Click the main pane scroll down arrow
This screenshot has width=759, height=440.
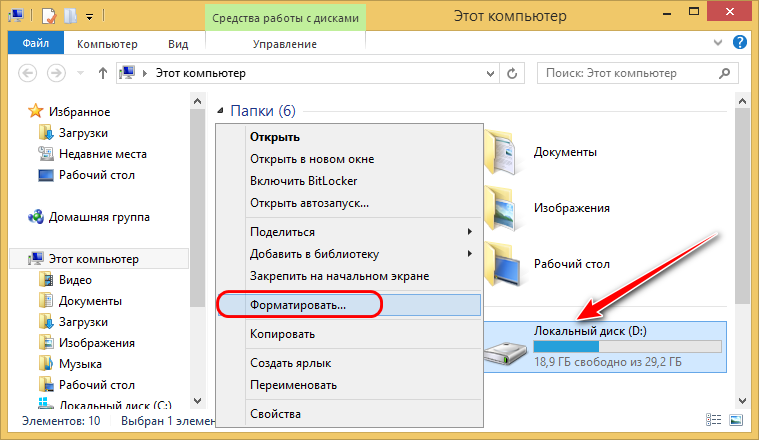coord(743,401)
